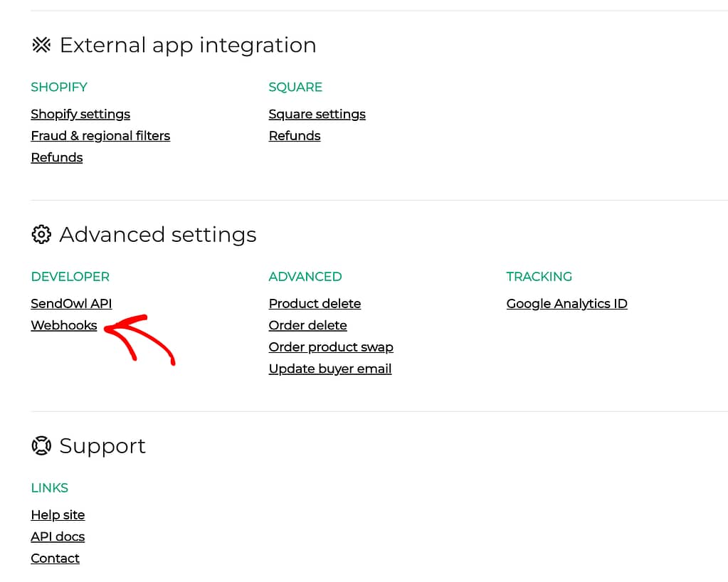Select the Order delete link
The image size is (728, 582).
(307, 326)
